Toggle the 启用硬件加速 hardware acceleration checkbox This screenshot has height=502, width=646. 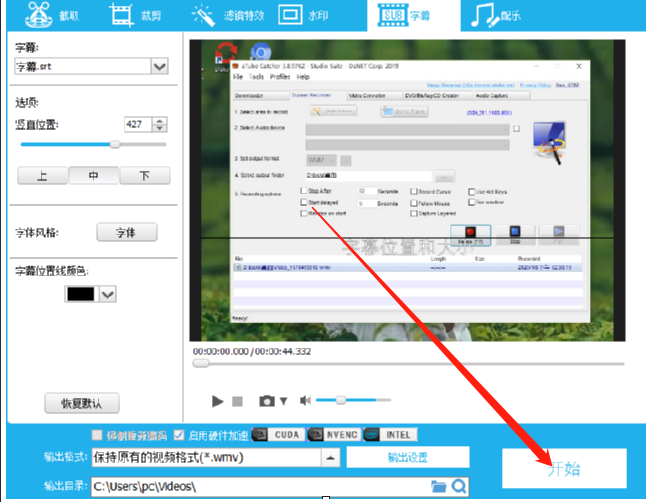(x=179, y=435)
